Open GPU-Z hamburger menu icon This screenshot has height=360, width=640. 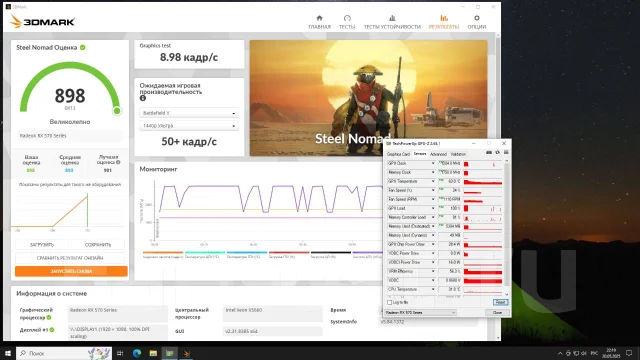(x=506, y=153)
